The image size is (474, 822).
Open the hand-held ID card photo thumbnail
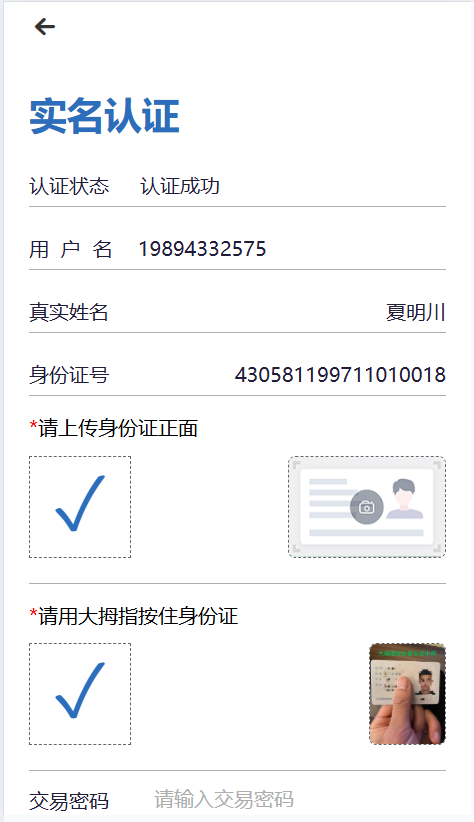point(407,694)
